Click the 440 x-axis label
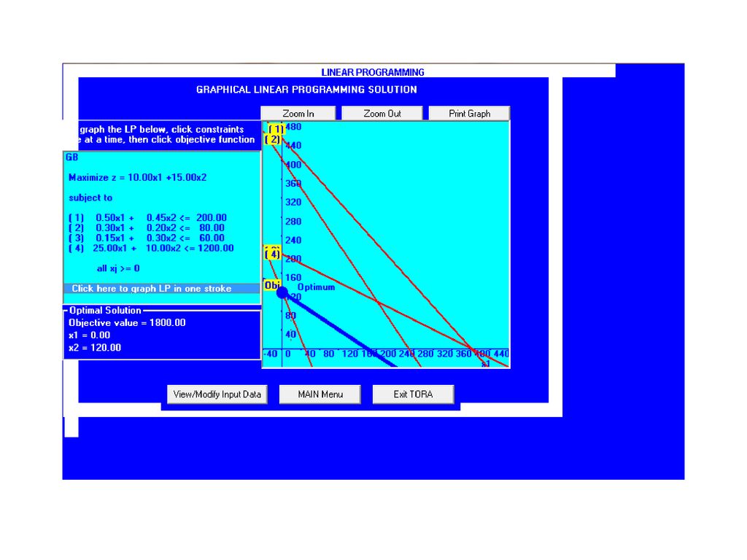The image size is (747, 560). 501,354
